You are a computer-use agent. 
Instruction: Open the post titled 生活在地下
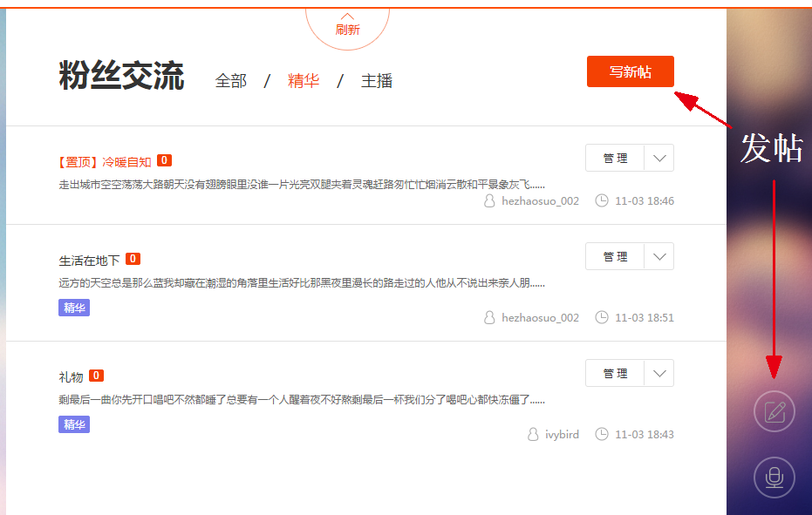coord(89,260)
